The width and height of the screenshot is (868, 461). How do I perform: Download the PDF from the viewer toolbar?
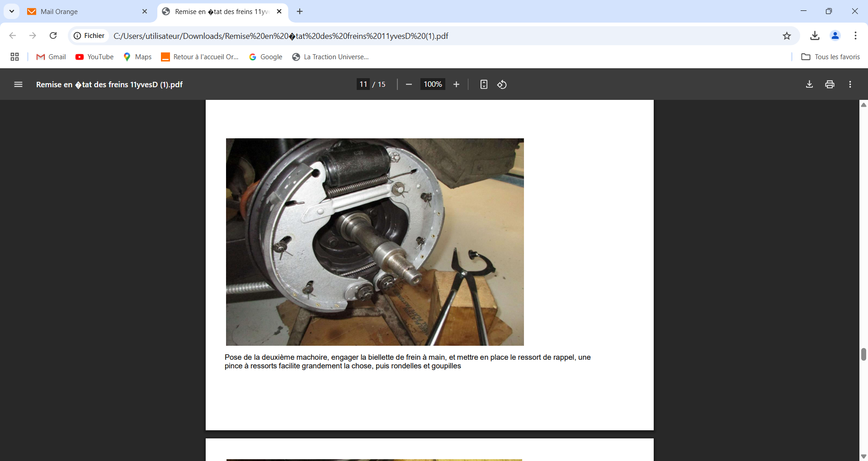click(809, 85)
